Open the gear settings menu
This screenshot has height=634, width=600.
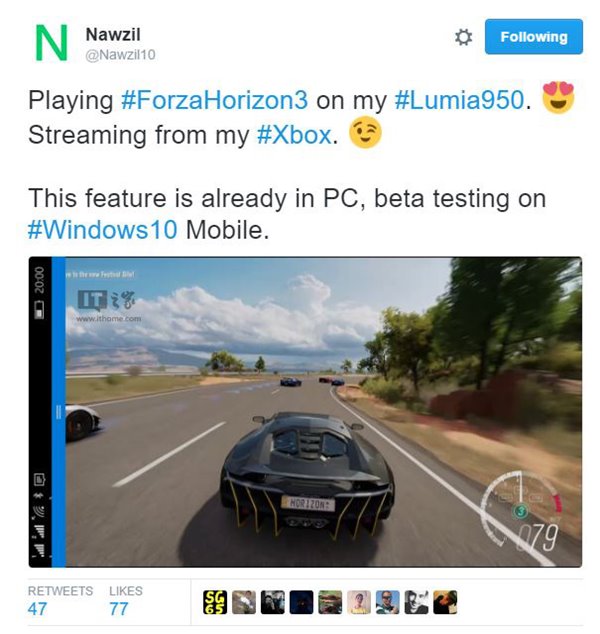pyautogui.click(x=463, y=37)
